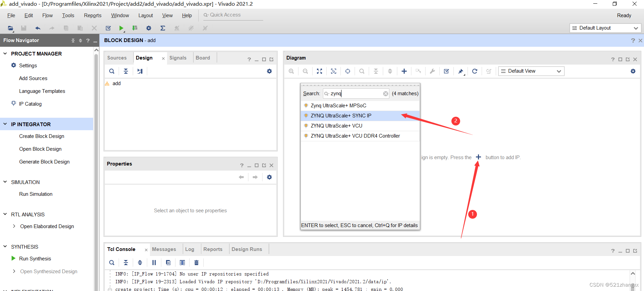Select Zynq UltraScale+ MPSoC from IP list
The height and width of the screenshot is (291, 644).
[x=360, y=106]
